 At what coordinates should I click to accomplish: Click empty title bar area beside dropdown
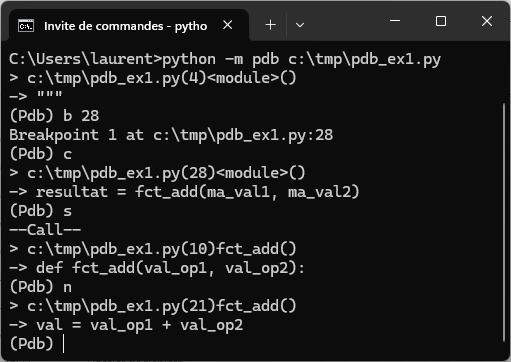(x=343, y=22)
